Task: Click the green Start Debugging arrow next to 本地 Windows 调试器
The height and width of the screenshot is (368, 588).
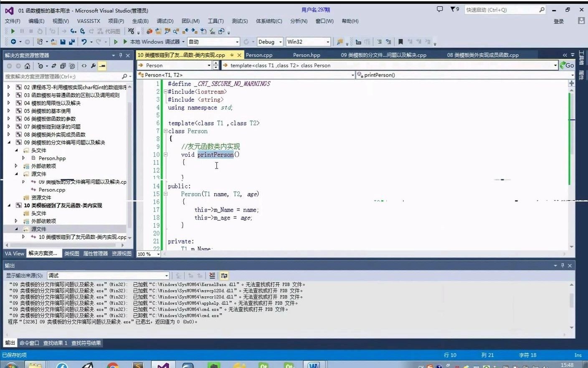Action: pos(125,42)
